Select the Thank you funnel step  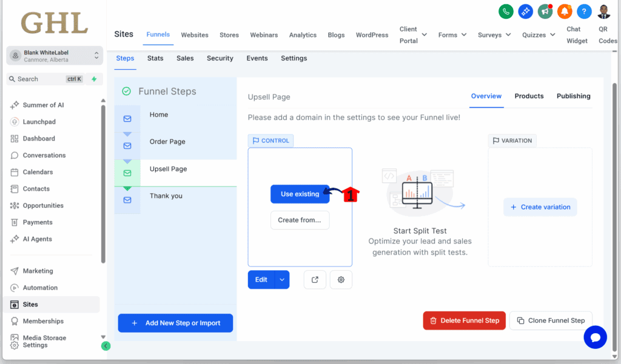click(175, 200)
